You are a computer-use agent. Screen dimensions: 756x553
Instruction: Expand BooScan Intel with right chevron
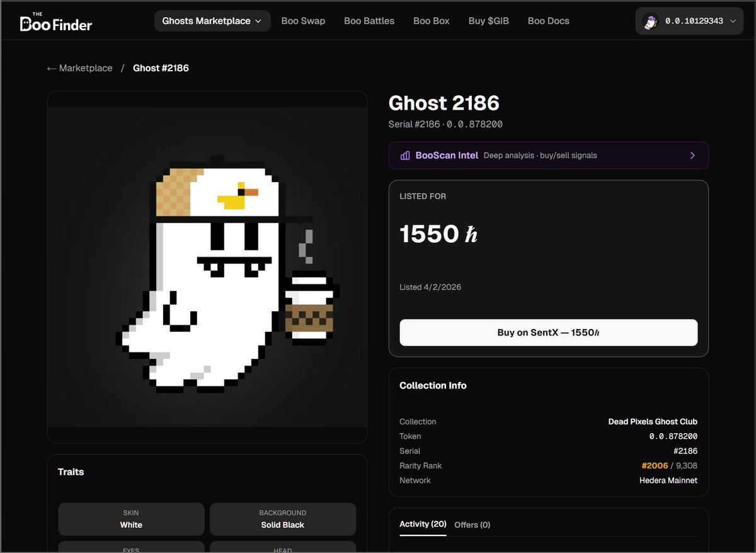(692, 155)
